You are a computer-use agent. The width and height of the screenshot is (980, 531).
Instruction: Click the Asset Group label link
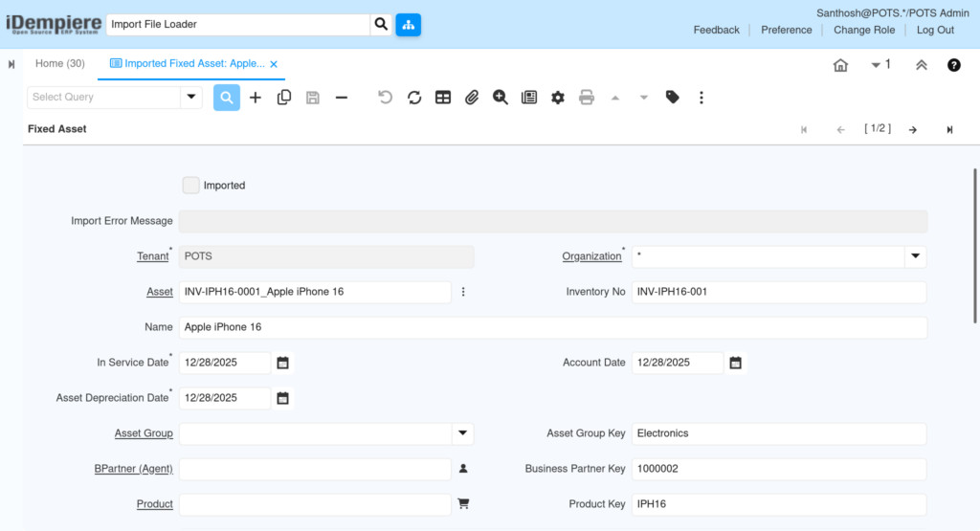pos(144,432)
